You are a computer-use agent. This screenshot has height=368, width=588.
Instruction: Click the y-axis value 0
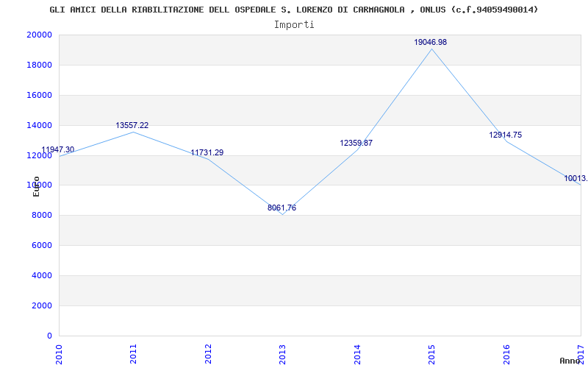(49, 336)
